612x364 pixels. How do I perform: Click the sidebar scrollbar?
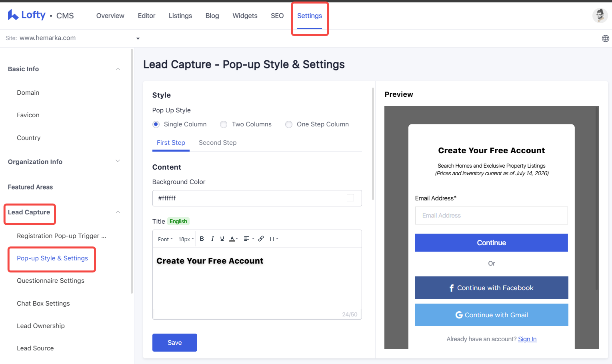pos(132,171)
